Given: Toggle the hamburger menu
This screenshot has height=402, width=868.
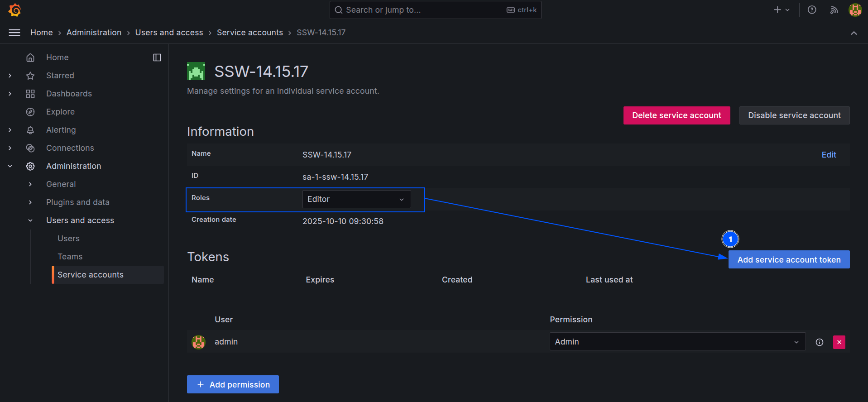Looking at the screenshot, I should 14,33.
